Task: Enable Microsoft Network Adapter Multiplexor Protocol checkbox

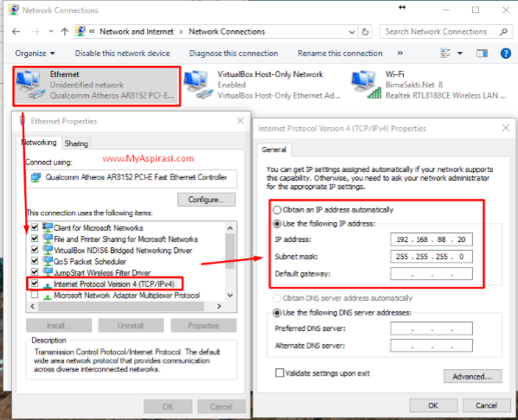Action: tap(35, 295)
